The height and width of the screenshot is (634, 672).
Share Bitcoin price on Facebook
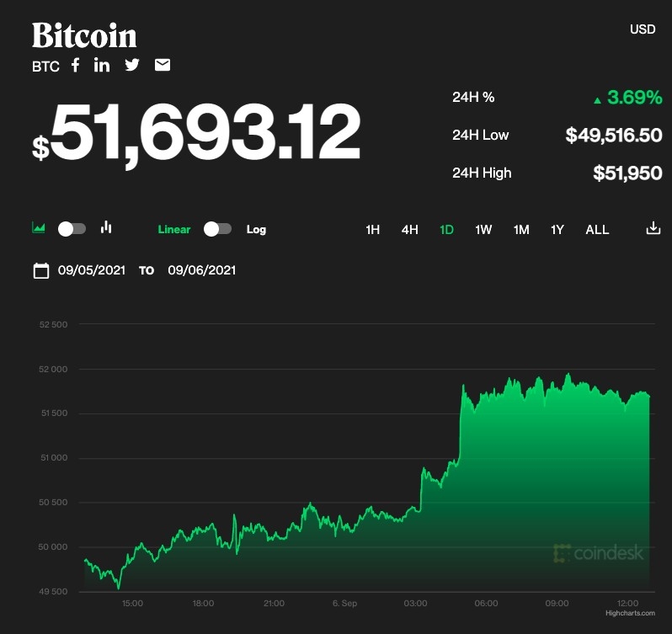[75, 65]
